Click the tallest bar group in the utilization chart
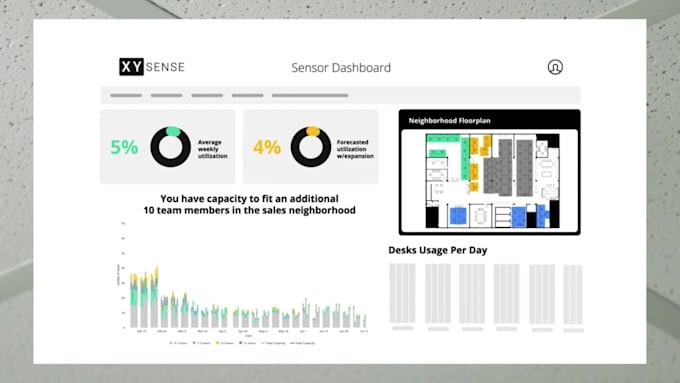680x383 pixels. tap(155, 297)
